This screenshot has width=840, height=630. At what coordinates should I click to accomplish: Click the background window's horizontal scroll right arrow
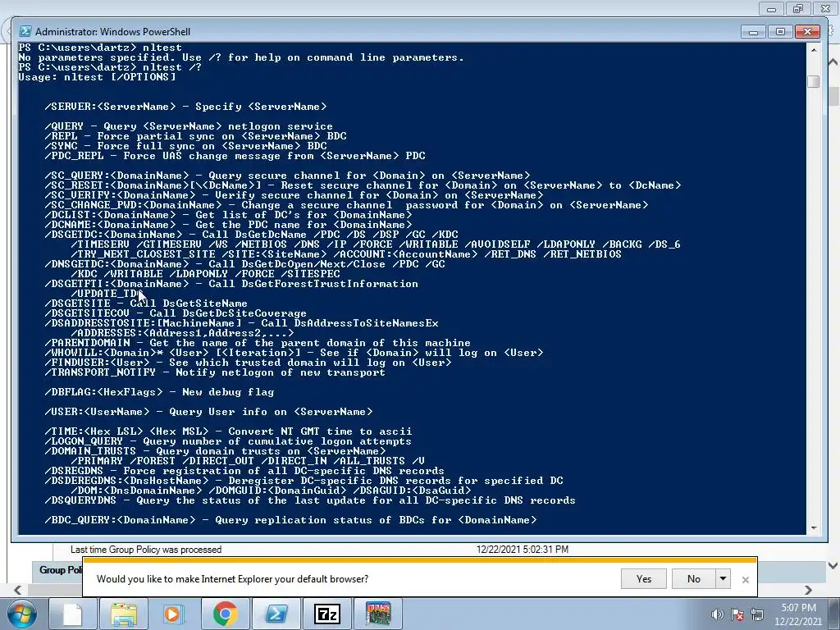[x=808, y=591]
